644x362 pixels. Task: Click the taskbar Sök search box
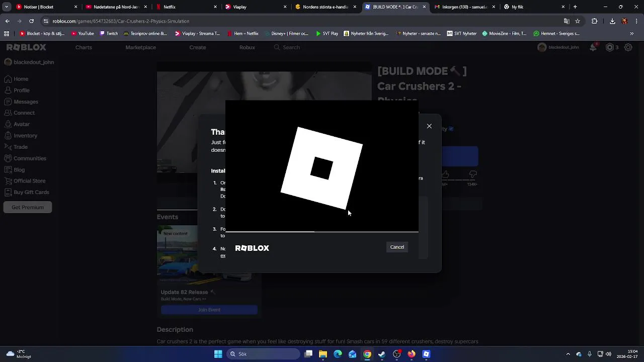click(x=263, y=354)
